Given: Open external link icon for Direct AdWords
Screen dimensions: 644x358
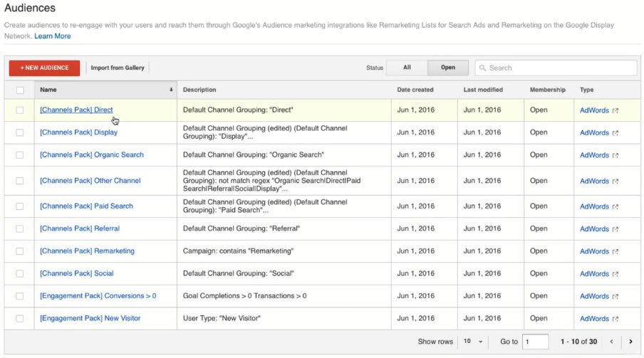Looking at the screenshot, I should coord(616,110).
